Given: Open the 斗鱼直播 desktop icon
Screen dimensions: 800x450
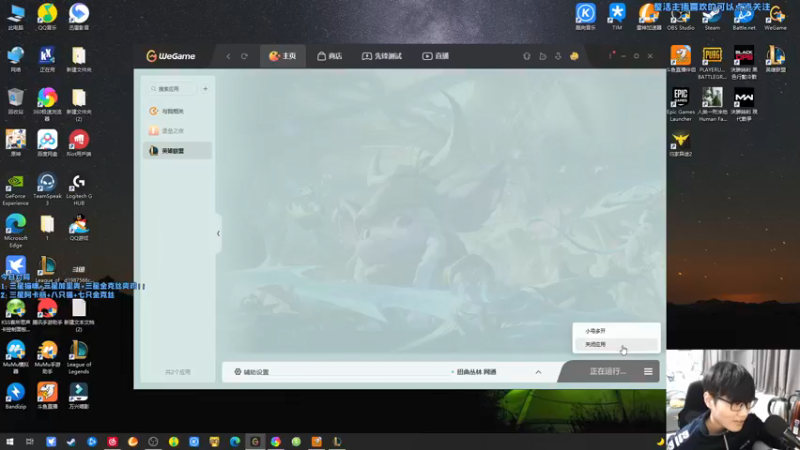Looking at the screenshot, I should pyautogui.click(x=47, y=396).
